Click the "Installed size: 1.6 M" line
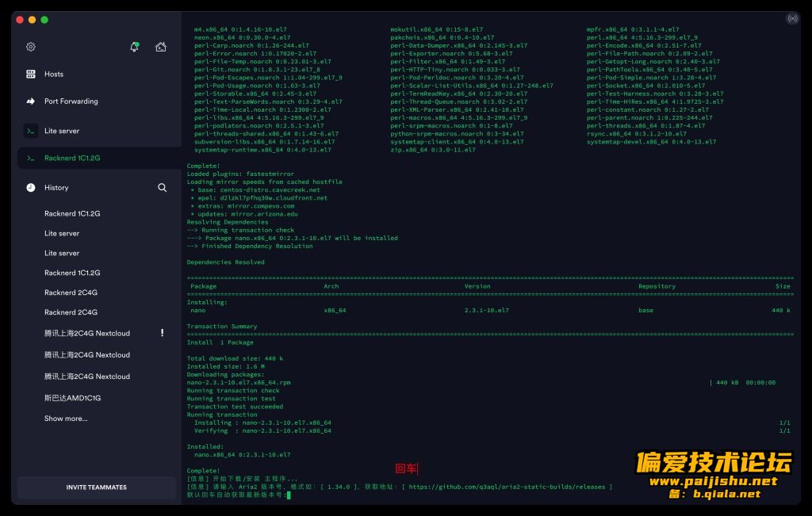The image size is (812, 516). pyautogui.click(x=226, y=366)
